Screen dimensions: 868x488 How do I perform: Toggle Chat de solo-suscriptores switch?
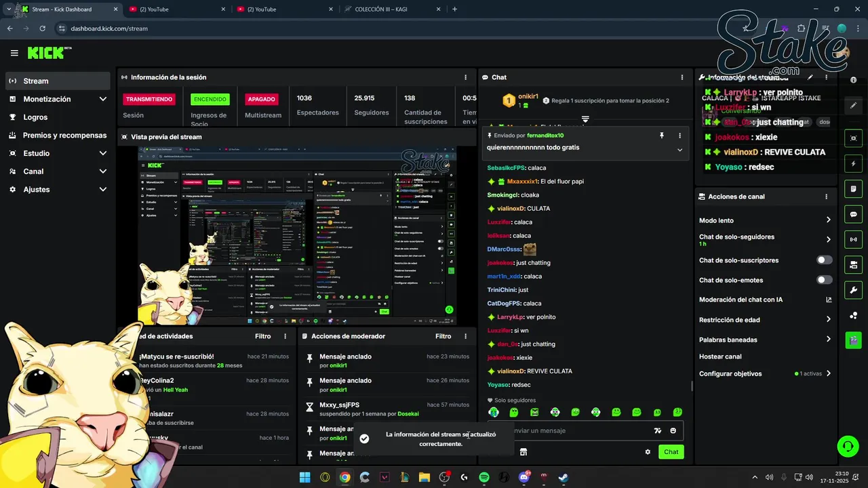click(825, 260)
